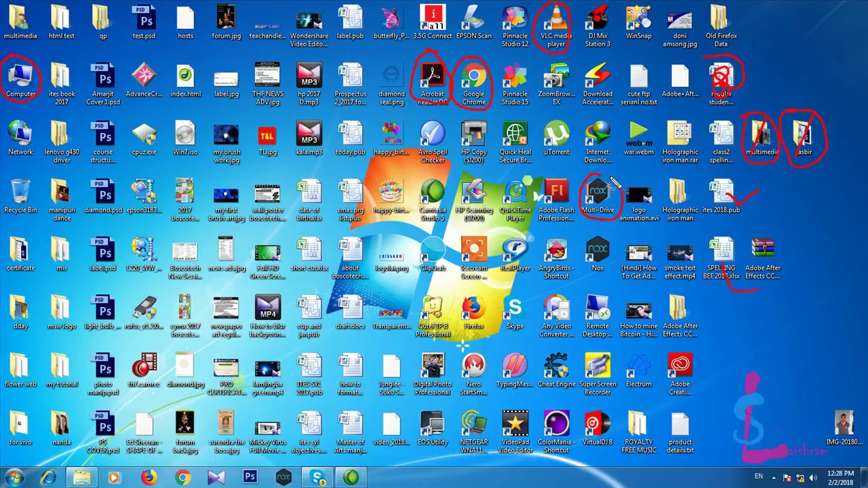Image resolution: width=868 pixels, height=488 pixels.
Task: Open Camtasia Studio 5 desktop shortcut
Action: tap(433, 201)
